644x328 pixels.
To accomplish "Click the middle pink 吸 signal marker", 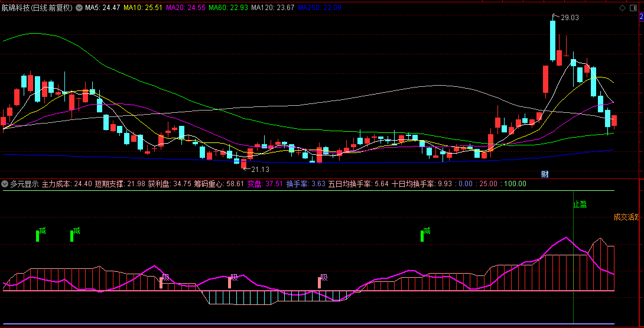I will point(232,281).
